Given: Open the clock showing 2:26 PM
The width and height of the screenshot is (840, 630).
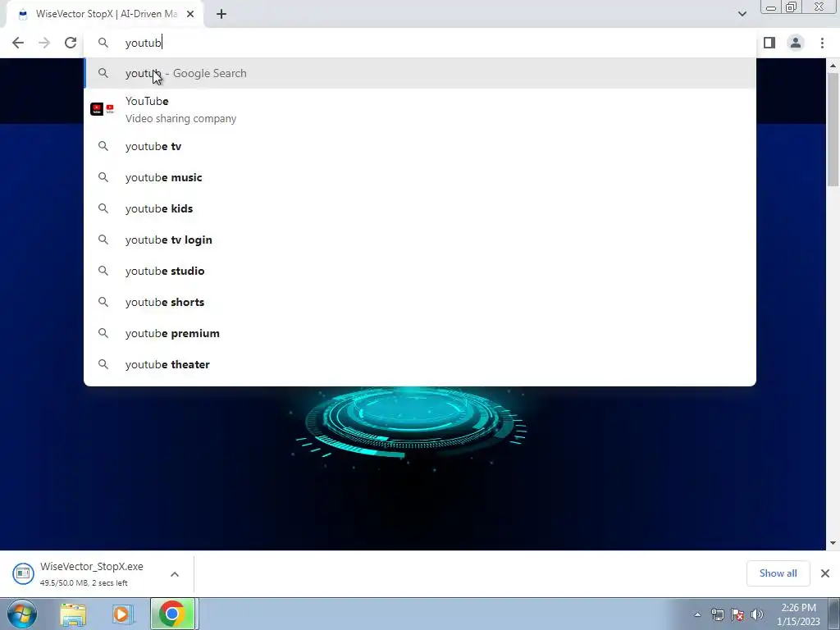Looking at the screenshot, I should coord(798,614).
